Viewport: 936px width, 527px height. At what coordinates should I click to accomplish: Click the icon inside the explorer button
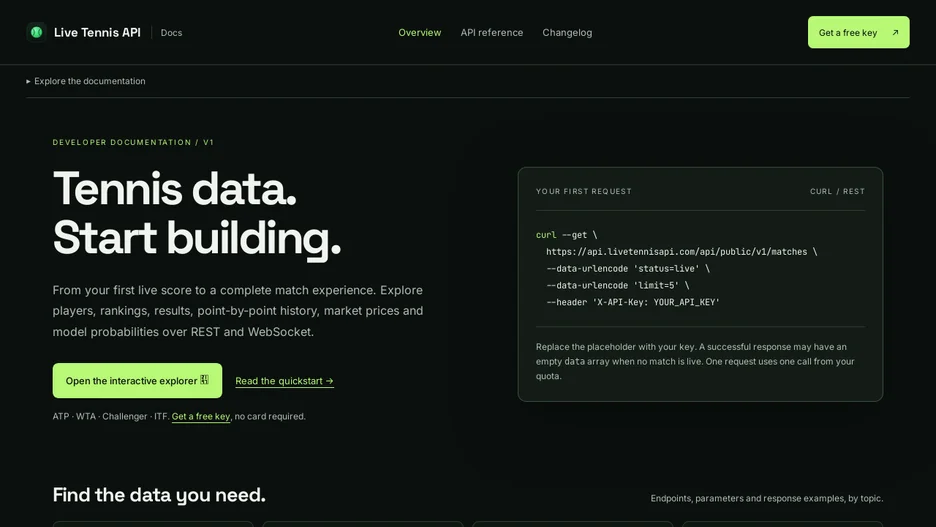(x=204, y=380)
